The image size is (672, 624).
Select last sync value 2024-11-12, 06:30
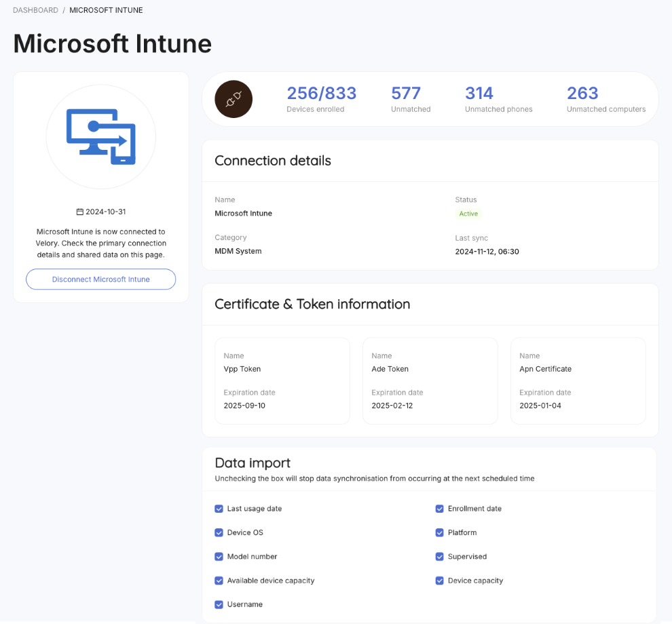[487, 252]
